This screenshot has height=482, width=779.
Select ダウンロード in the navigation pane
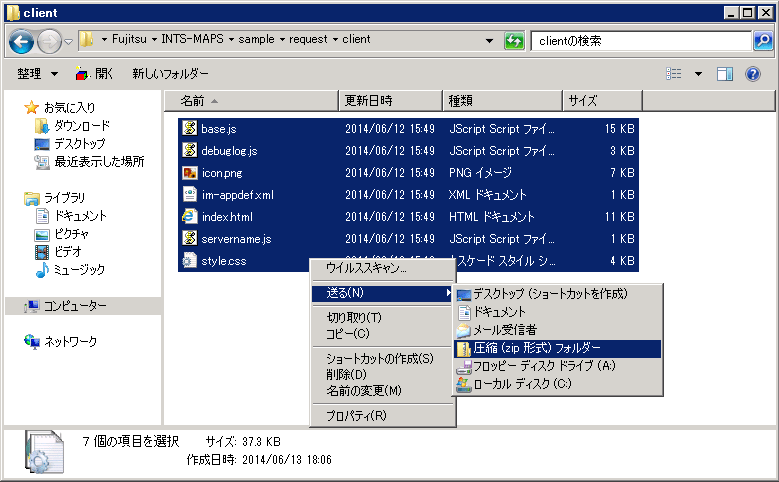81,126
